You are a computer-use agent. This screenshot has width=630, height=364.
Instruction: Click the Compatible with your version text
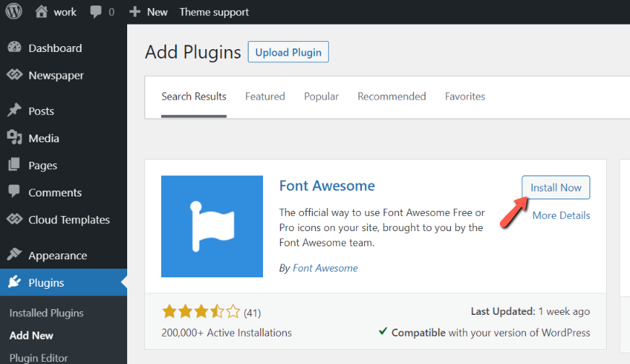(x=491, y=333)
